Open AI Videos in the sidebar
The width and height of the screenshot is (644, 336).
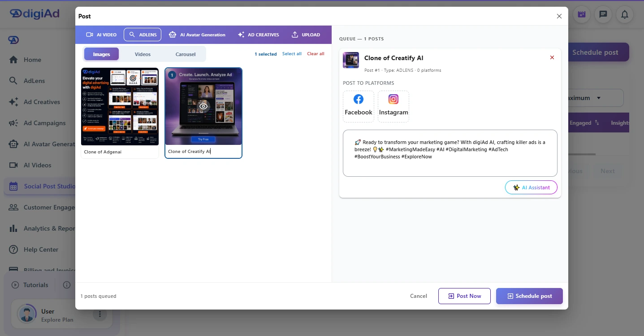point(37,165)
